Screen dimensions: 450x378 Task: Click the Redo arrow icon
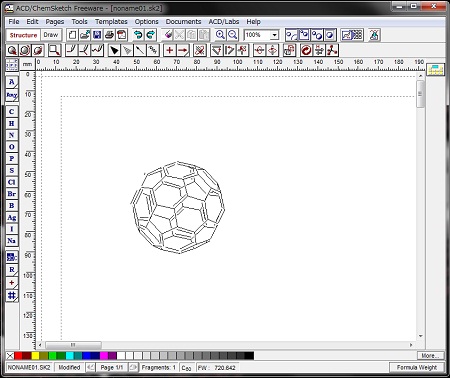pyautogui.click(x=151, y=35)
